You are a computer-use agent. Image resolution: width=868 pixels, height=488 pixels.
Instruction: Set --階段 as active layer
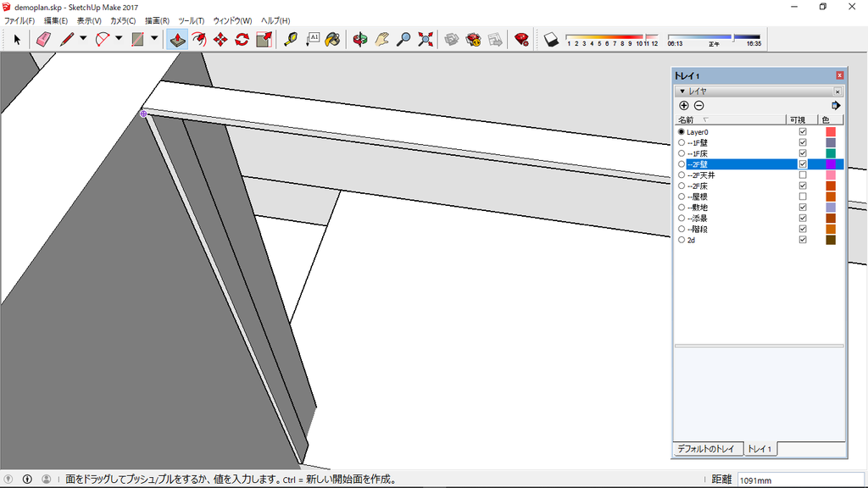[682, 229]
